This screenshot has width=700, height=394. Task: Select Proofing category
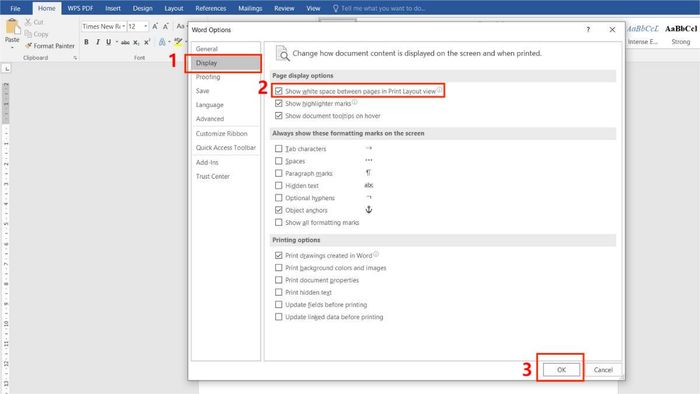[225, 77]
